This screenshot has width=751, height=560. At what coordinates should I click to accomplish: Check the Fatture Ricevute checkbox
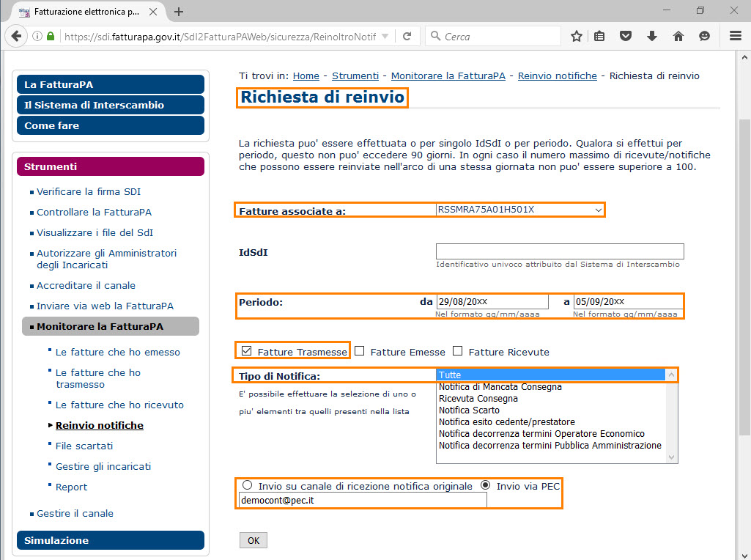click(458, 351)
